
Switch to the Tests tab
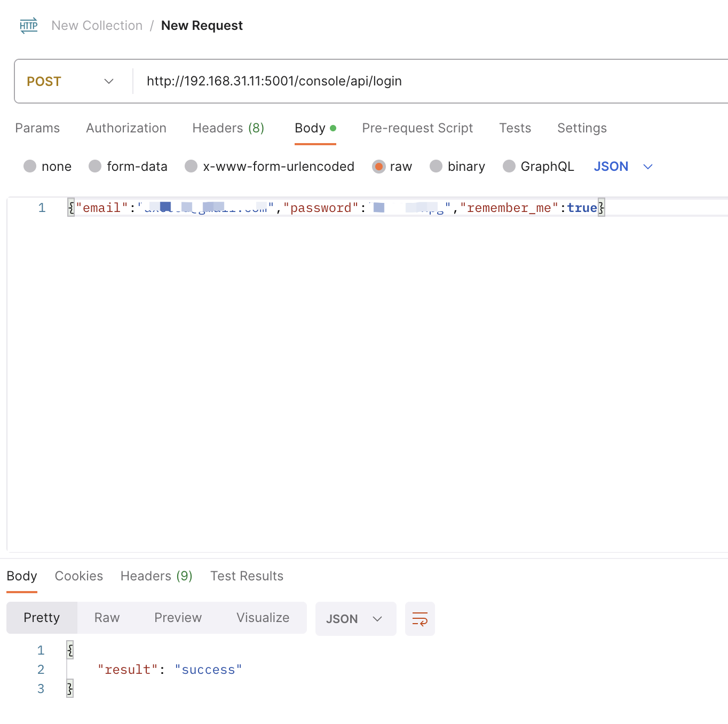coord(515,128)
